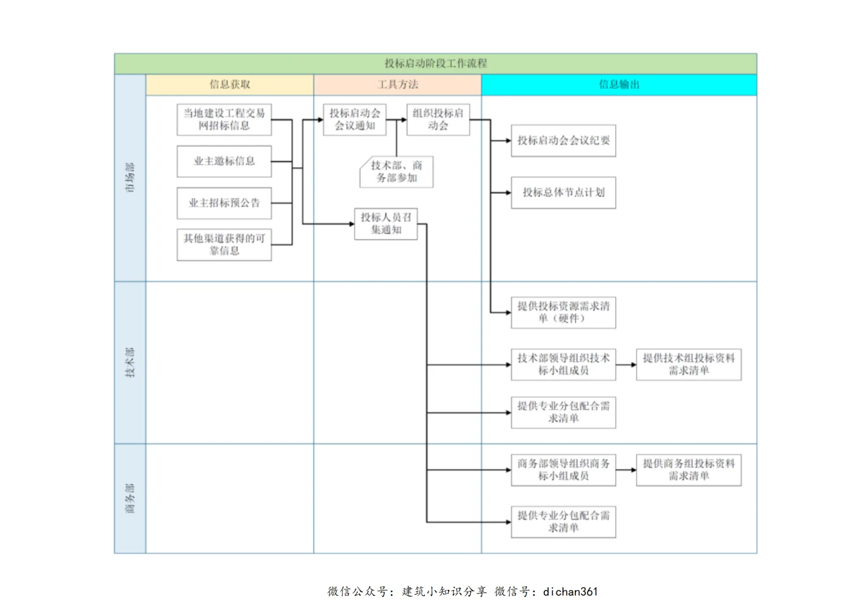Click the 业主邀标信息 box
The image size is (868, 614).
pyautogui.click(x=224, y=161)
